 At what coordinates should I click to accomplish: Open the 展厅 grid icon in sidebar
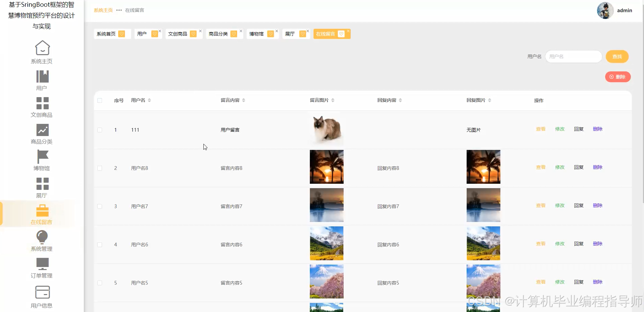coord(42,184)
